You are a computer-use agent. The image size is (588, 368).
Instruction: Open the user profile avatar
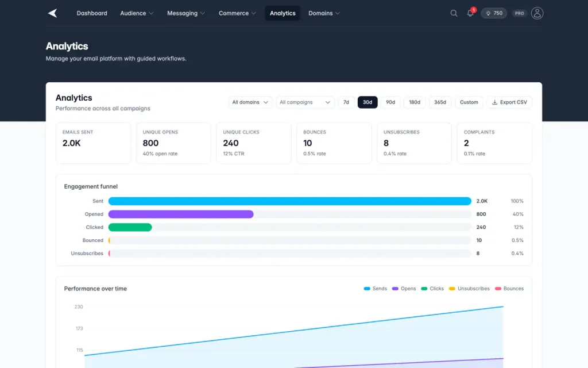[537, 13]
